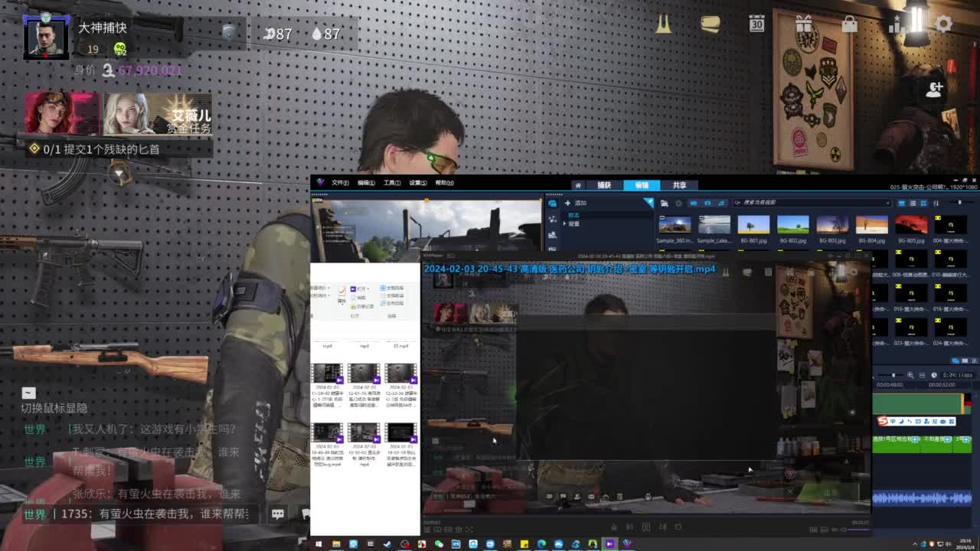The width and height of the screenshot is (980, 551).
Task: Open the 艾薇儿 bounty task card
Action: (x=158, y=114)
